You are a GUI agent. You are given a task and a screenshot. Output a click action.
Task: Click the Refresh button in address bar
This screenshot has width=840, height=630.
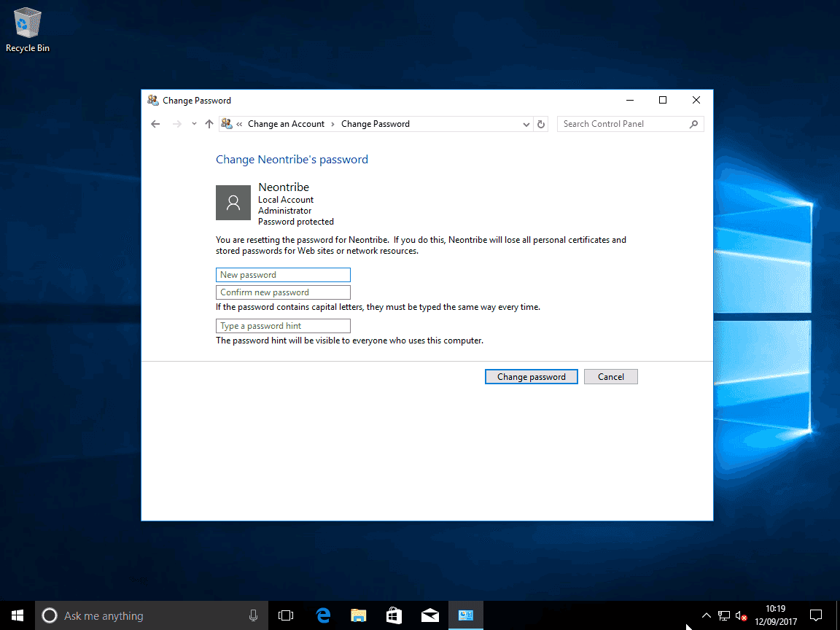pos(541,124)
